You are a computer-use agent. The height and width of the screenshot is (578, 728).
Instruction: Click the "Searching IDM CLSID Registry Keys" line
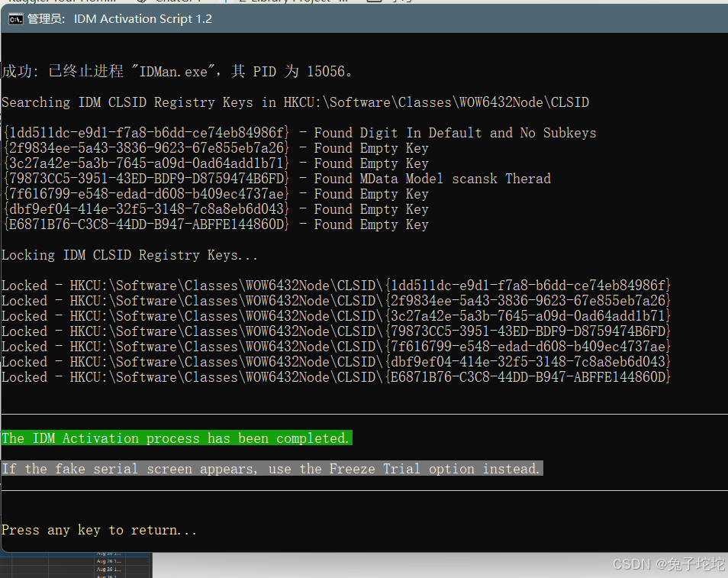pyautogui.click(x=295, y=102)
